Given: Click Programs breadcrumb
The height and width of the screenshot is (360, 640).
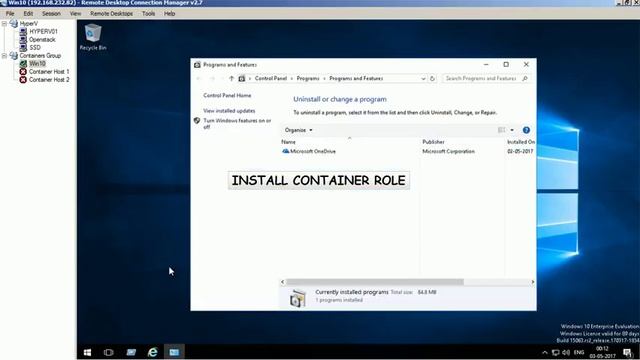Looking at the screenshot, I should click(308, 78).
